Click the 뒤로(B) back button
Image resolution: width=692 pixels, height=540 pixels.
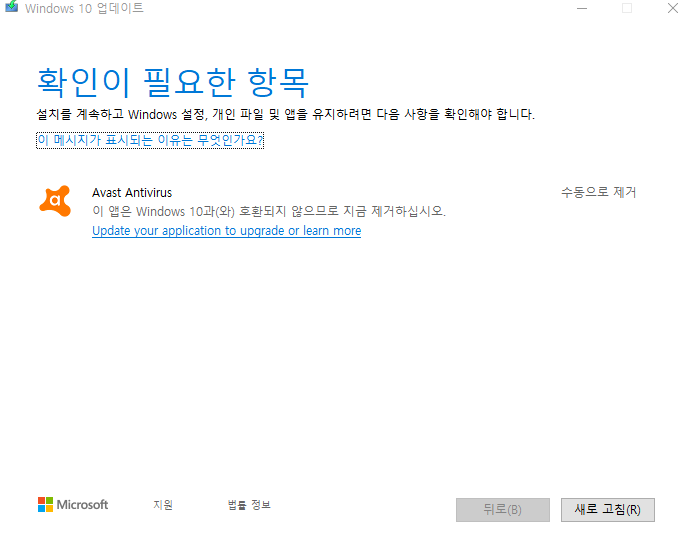[503, 510]
